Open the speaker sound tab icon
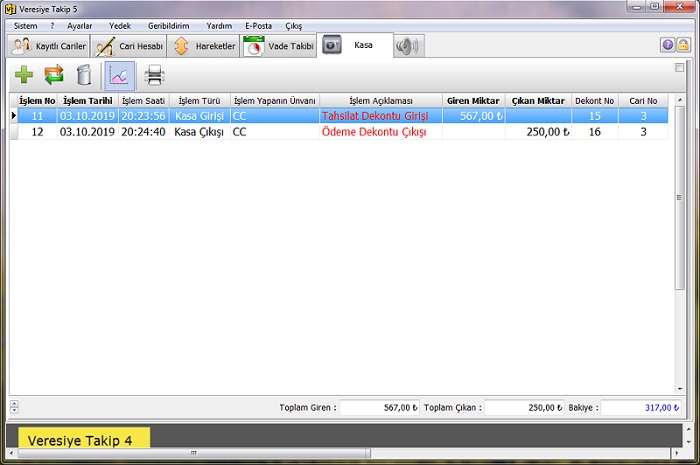The height and width of the screenshot is (465, 700). tap(408, 46)
